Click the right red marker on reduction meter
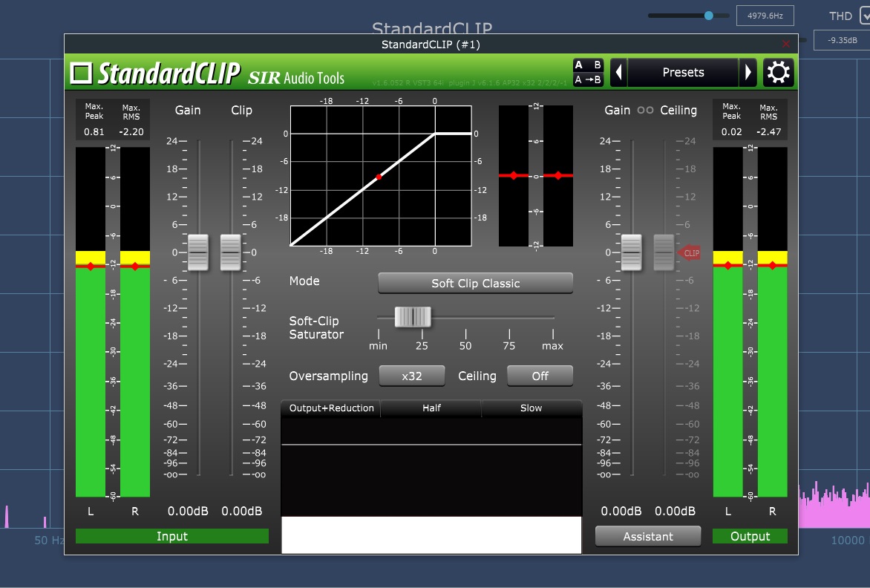This screenshot has height=588, width=870. 558,175
